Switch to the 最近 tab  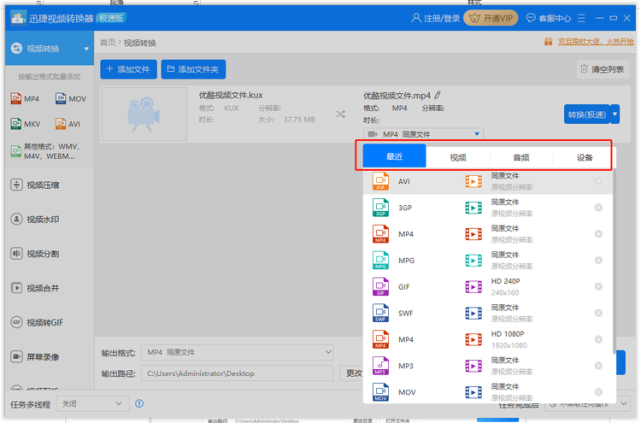[x=394, y=157]
